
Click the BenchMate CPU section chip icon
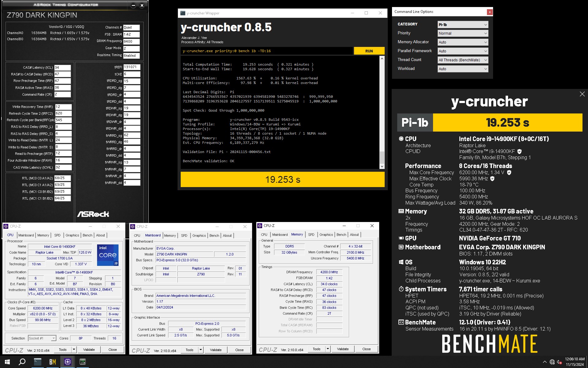[x=401, y=139]
